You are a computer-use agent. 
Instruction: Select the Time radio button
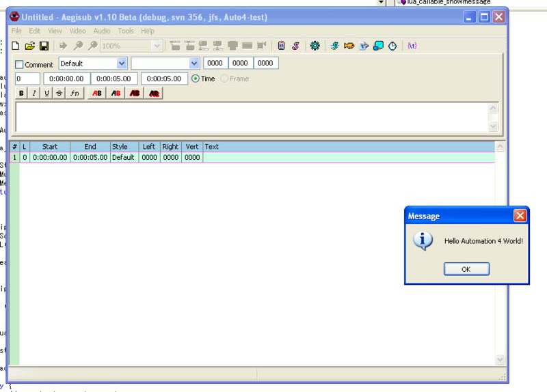[x=196, y=79]
